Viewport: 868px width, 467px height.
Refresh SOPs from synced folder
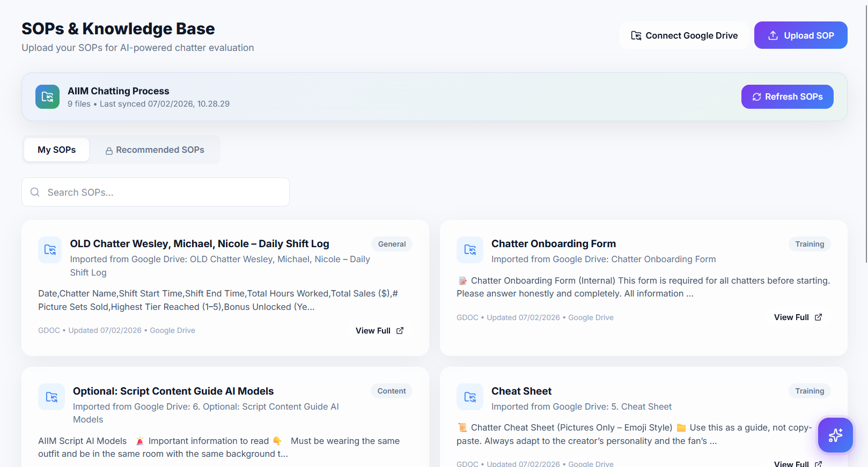(787, 97)
